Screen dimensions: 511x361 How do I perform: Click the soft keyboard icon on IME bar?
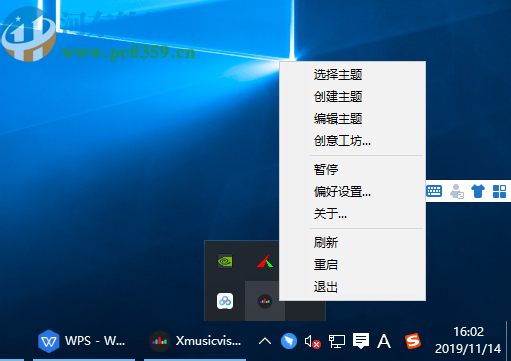pos(434,191)
